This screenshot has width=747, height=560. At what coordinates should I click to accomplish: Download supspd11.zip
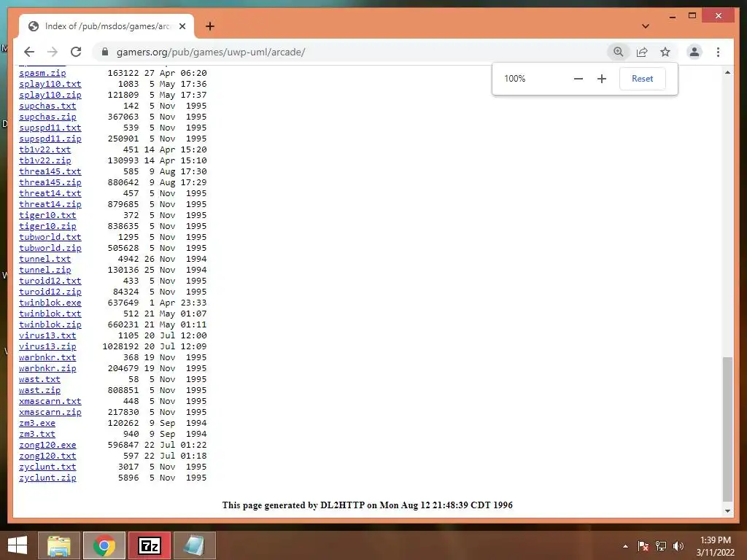pyautogui.click(x=50, y=139)
